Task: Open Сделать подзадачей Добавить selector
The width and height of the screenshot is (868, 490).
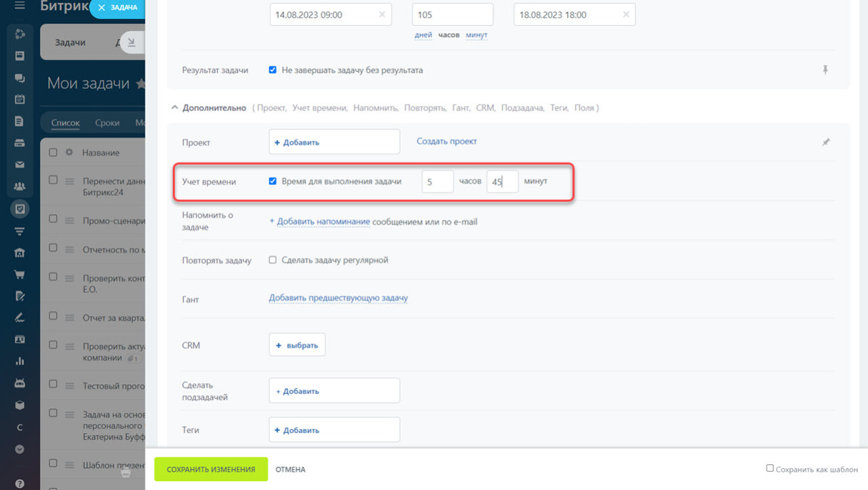Action: tap(334, 391)
